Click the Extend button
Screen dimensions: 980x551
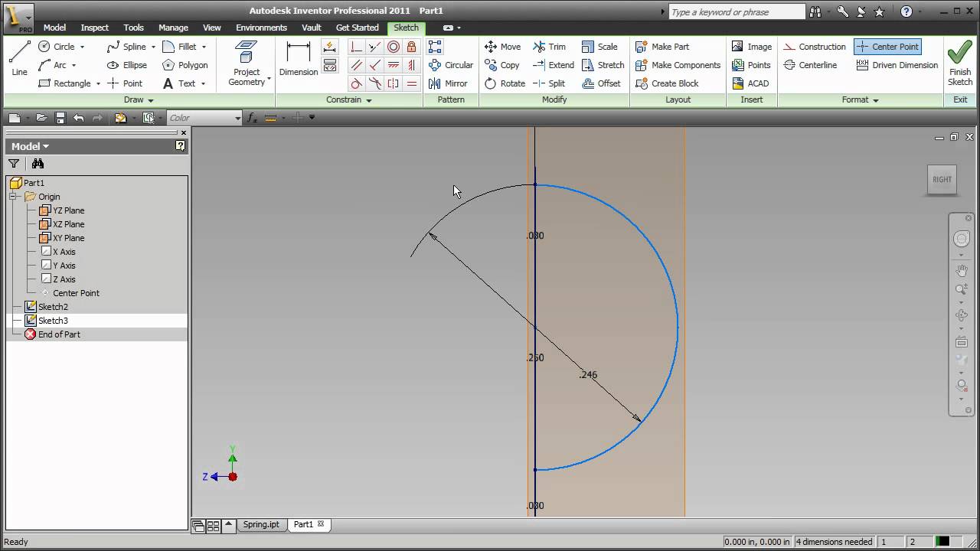(x=554, y=65)
